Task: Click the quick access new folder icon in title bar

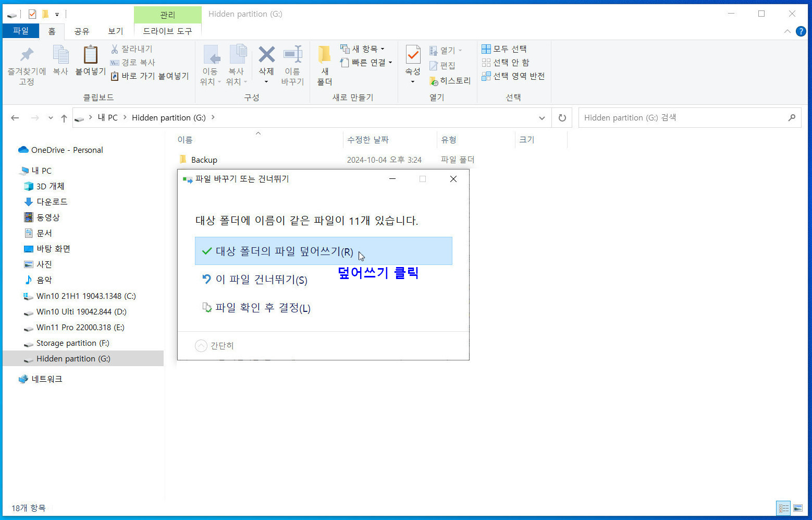Action: click(x=45, y=14)
